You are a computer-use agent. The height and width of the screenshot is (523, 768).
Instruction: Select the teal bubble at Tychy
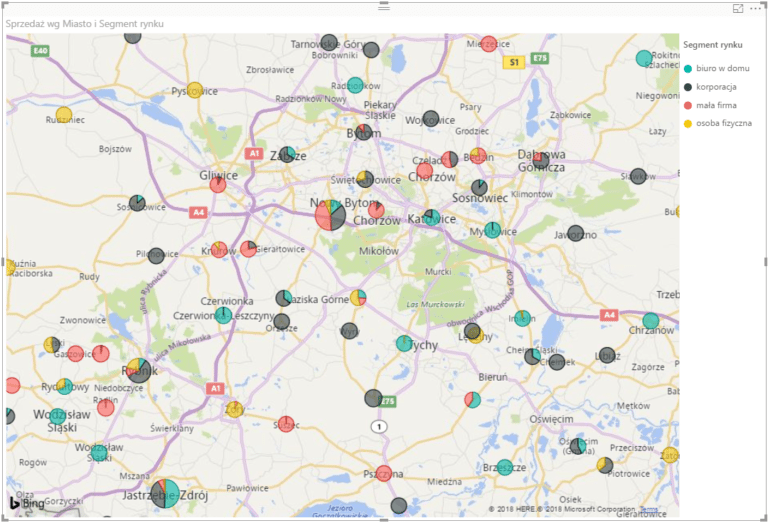click(x=404, y=343)
